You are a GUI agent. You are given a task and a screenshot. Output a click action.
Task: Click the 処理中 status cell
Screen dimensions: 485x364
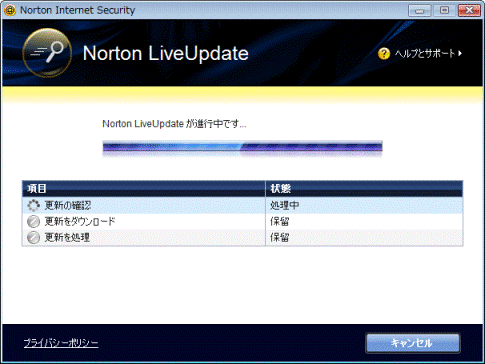click(364, 205)
